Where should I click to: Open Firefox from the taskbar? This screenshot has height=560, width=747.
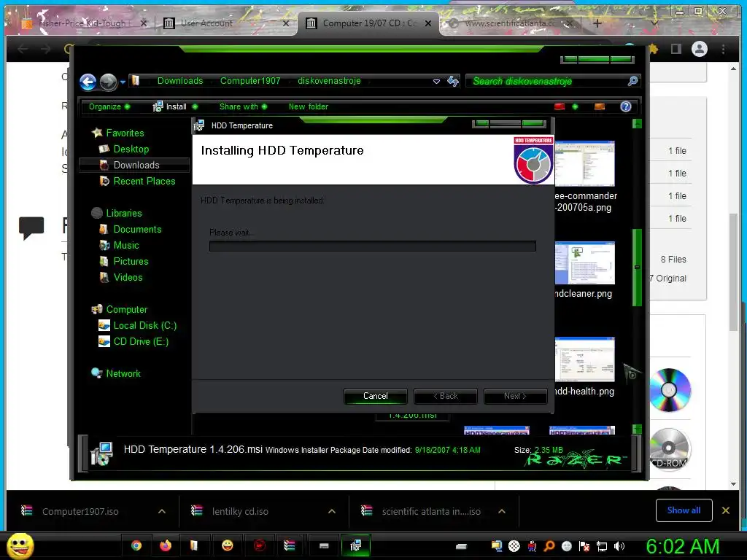[166, 545]
